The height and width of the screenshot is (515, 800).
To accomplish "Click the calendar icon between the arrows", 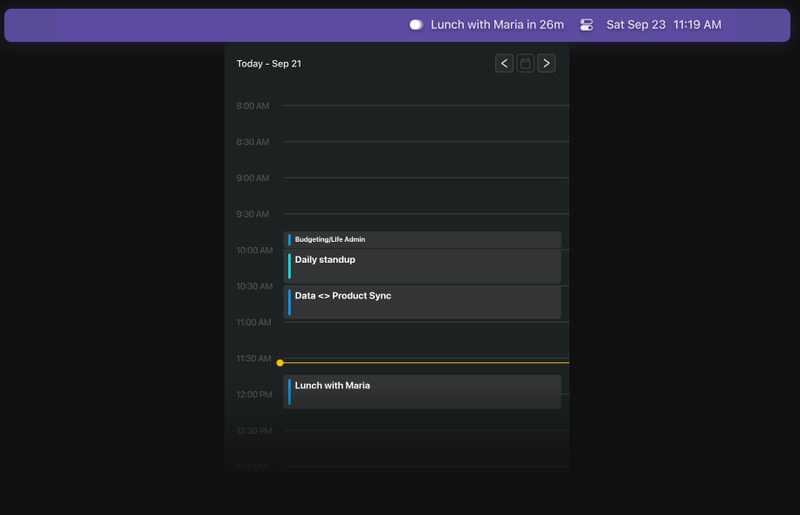I will (525, 63).
